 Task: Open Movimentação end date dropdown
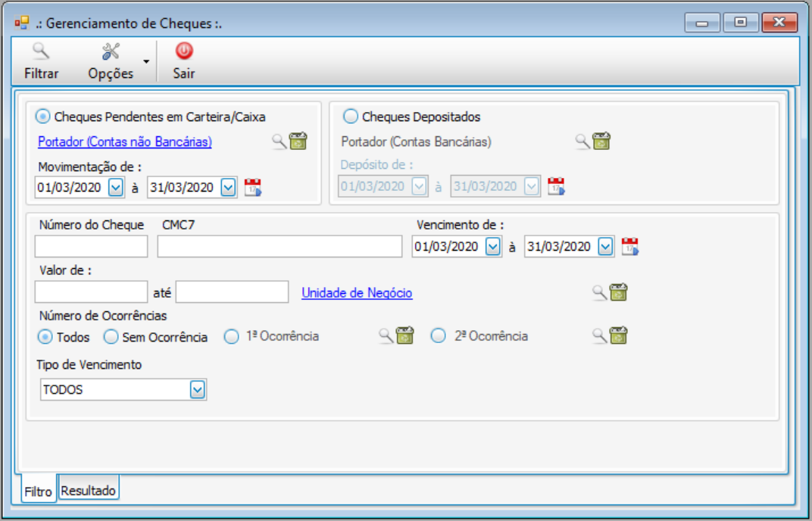pos(229,187)
